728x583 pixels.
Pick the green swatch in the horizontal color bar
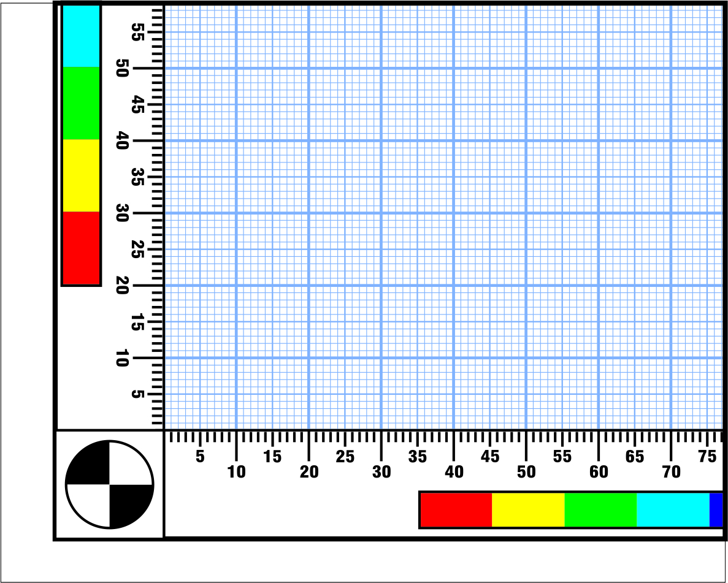click(601, 509)
